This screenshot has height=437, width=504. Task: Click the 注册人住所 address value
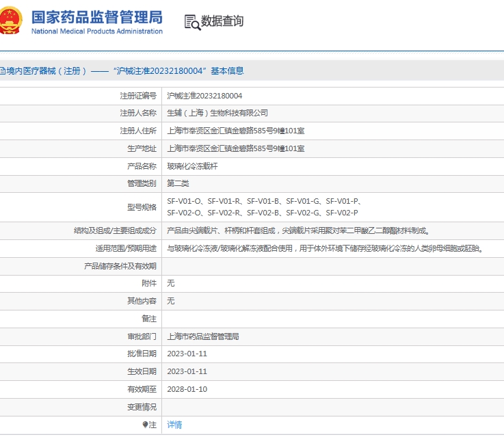coord(236,131)
